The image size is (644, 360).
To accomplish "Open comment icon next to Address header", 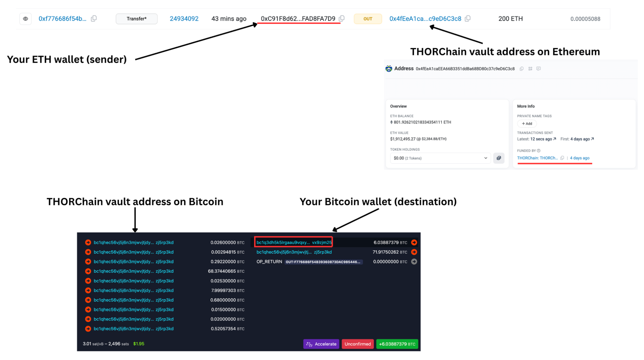I will coord(539,69).
